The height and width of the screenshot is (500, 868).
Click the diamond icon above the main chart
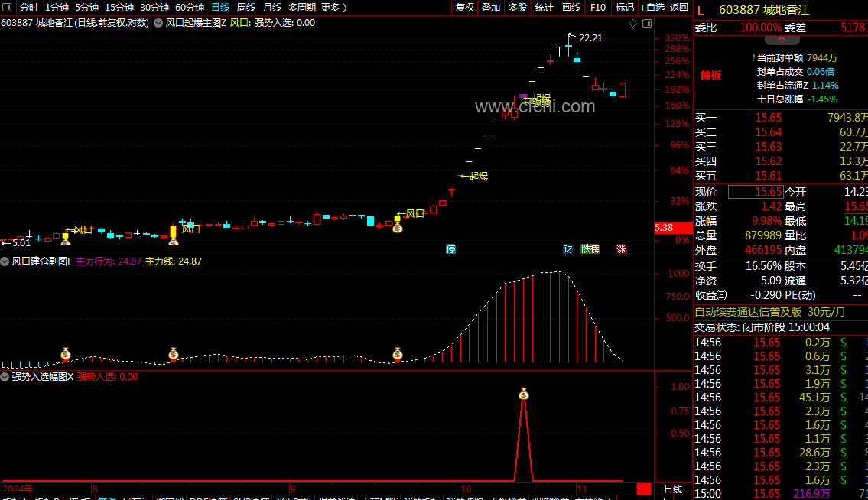pos(632,23)
